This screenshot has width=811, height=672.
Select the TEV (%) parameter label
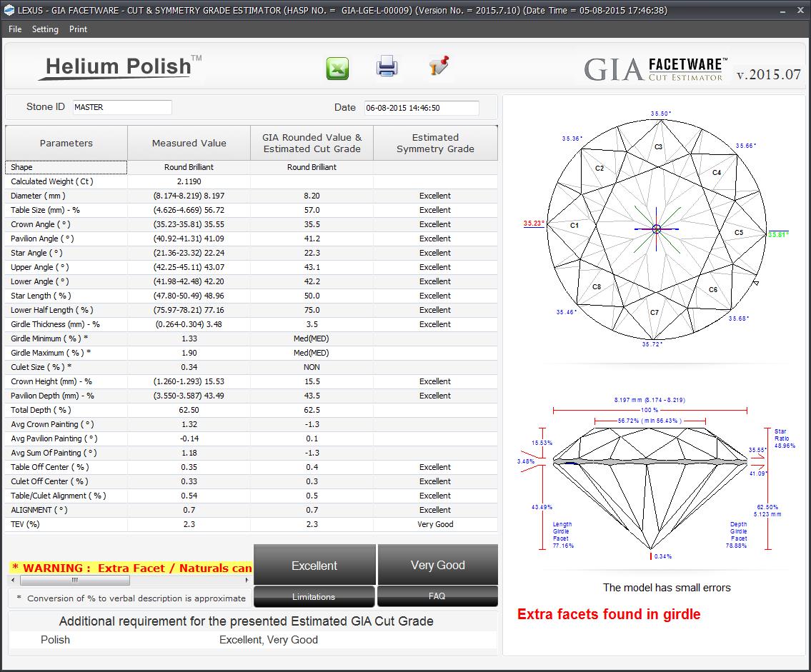pos(25,524)
